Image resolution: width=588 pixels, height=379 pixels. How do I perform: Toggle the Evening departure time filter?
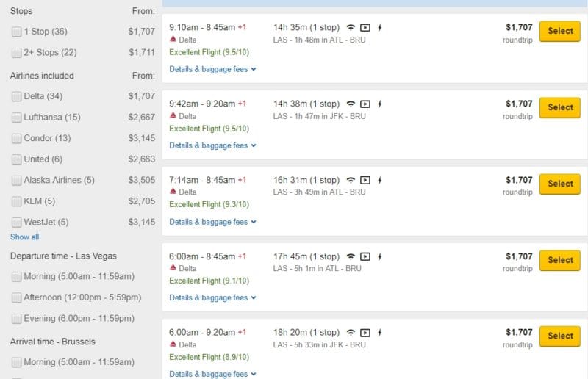click(x=17, y=319)
